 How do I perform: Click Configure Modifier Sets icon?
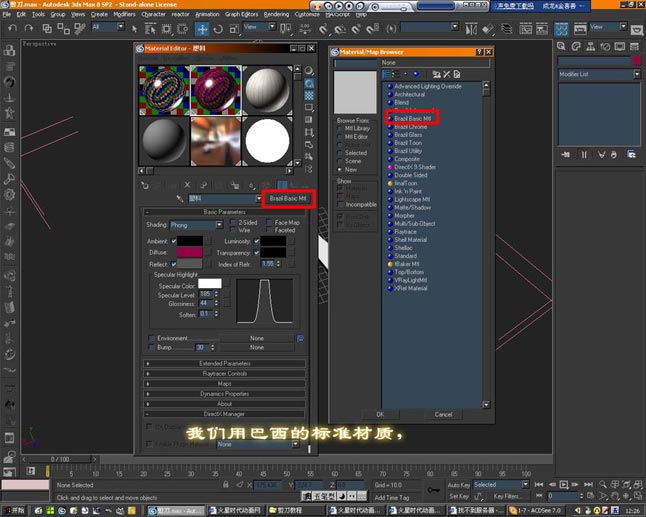631,154
